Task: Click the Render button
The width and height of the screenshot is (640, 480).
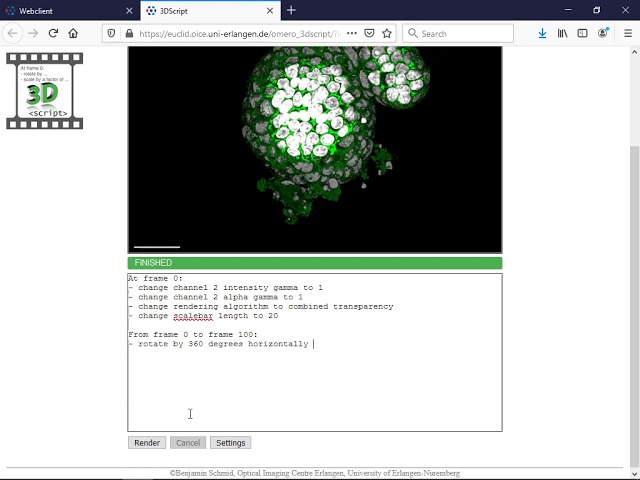Action: point(147,443)
